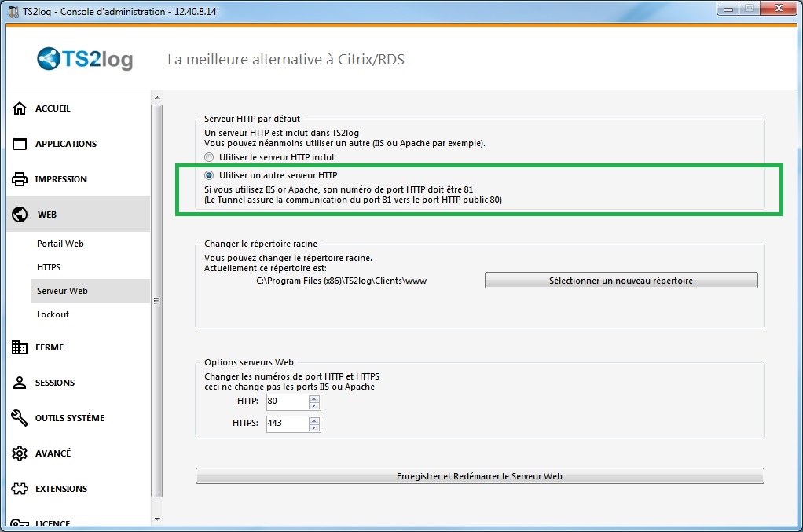
Task: Click the Web globe icon
Action: (20, 215)
